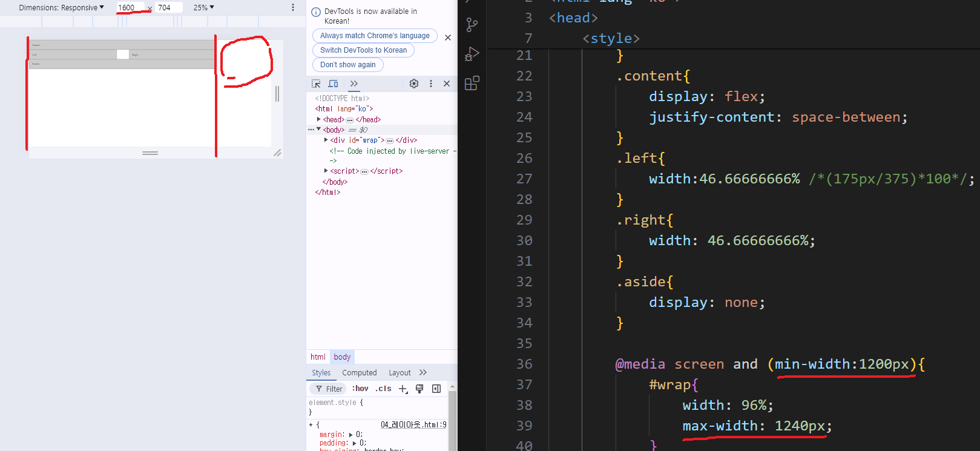Activate the inspect element picker in DevTools
This screenshot has width=980, height=451.
(316, 84)
